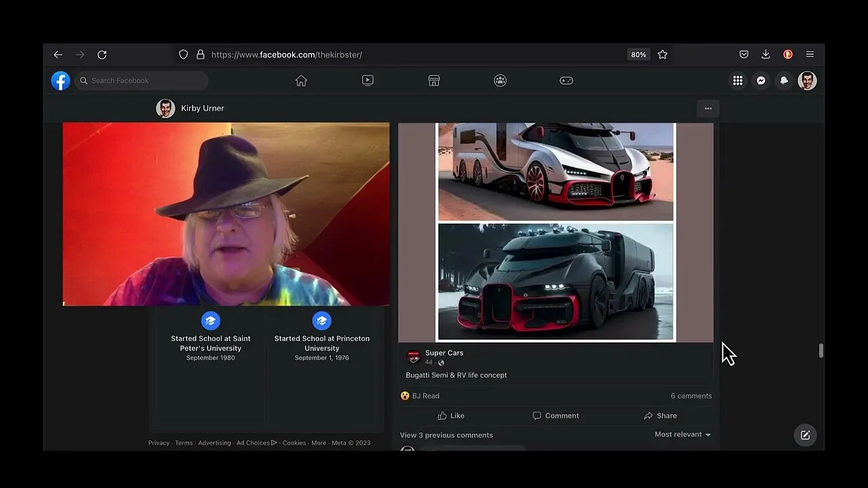Screen dimensions: 868x488
Task: Open the Ad Choices footer link
Action: pos(256,443)
